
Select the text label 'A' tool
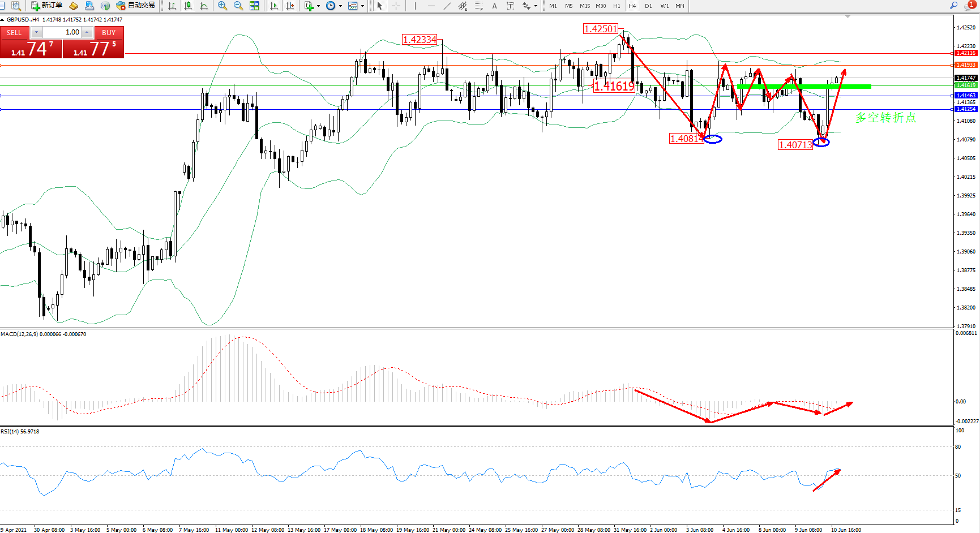pos(494,6)
